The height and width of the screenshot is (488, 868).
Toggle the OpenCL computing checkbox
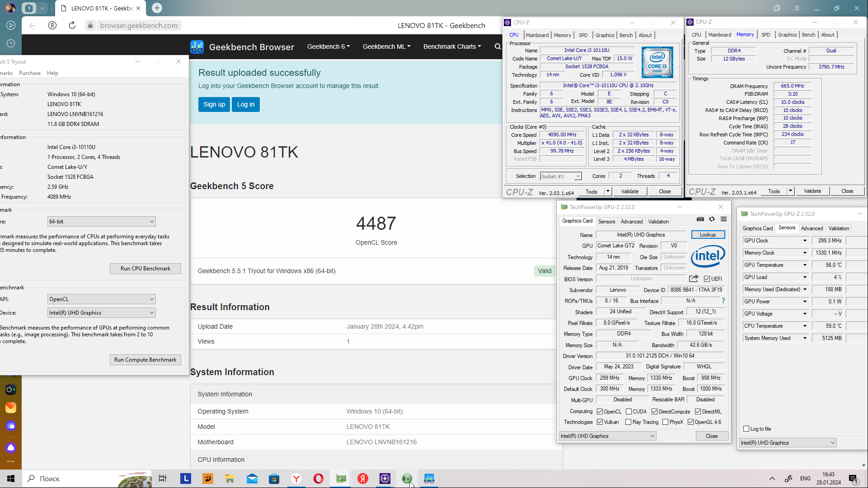pyautogui.click(x=600, y=412)
